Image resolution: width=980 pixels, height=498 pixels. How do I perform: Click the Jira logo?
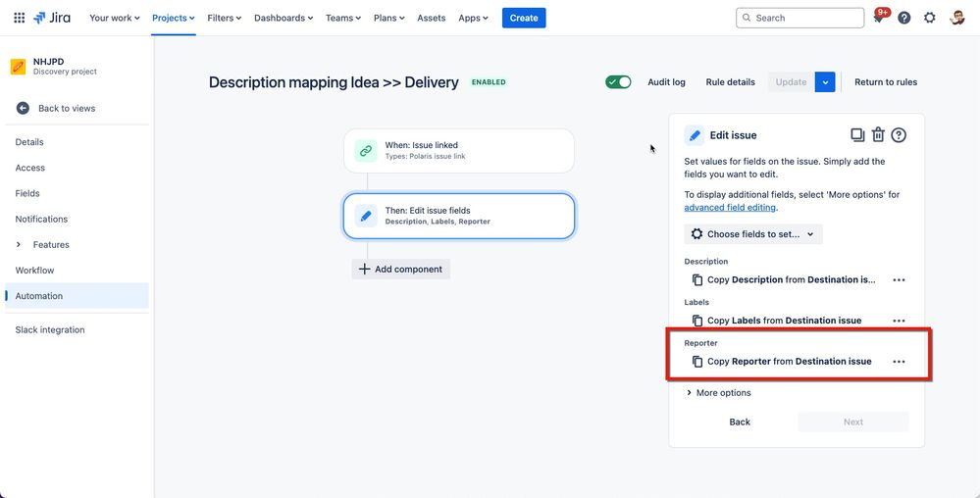pos(52,18)
